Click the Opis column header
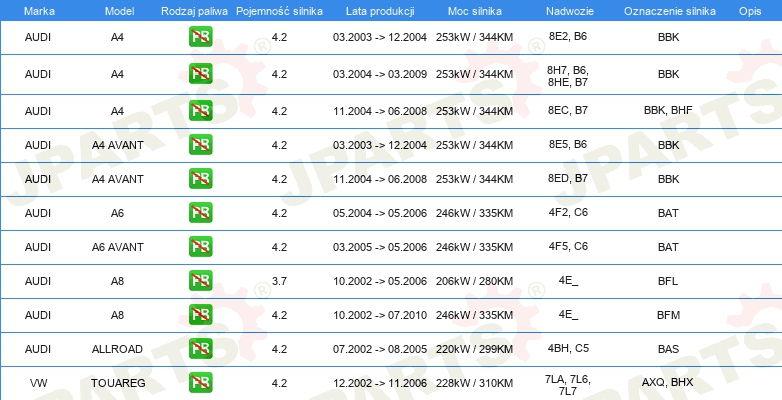Viewport: 782px width, 400px height. click(x=750, y=11)
